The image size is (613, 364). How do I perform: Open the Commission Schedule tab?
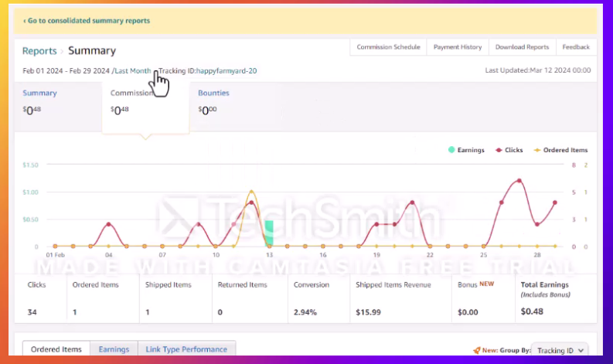point(388,47)
